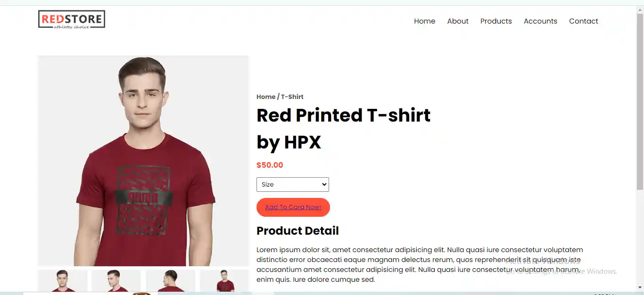This screenshot has width=644, height=295.
Task: Click the RedStore logo
Action: (x=72, y=20)
